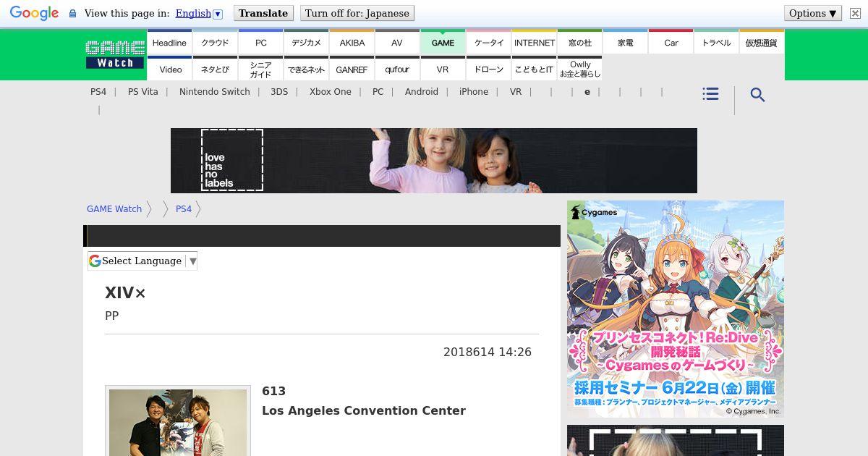The height and width of the screenshot is (456, 868).
Task: Open the article photo thumbnail of two men
Action: (x=178, y=422)
